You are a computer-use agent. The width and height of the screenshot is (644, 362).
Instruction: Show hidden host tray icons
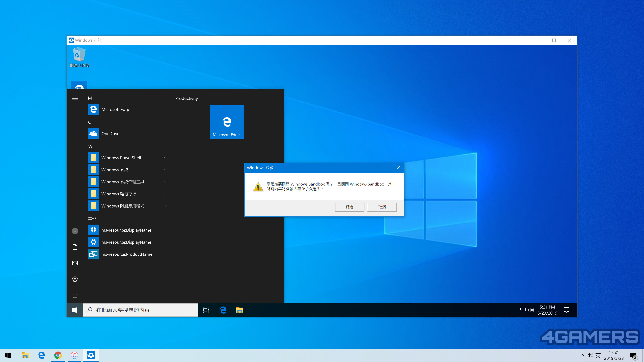(x=582, y=355)
